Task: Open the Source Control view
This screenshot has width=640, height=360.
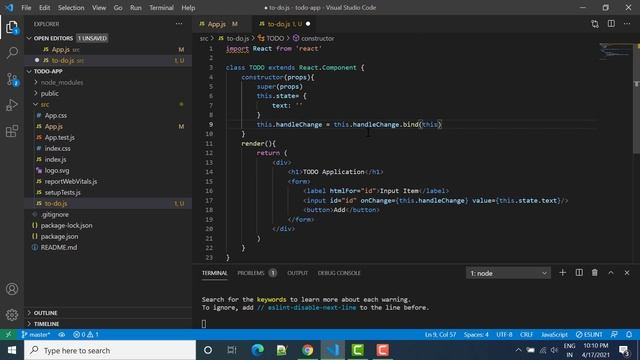Action: (x=12, y=79)
